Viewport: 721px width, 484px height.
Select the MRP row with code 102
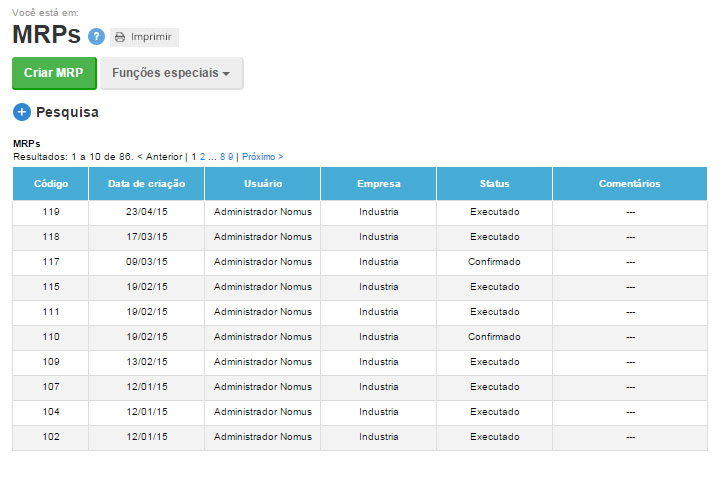(51, 437)
